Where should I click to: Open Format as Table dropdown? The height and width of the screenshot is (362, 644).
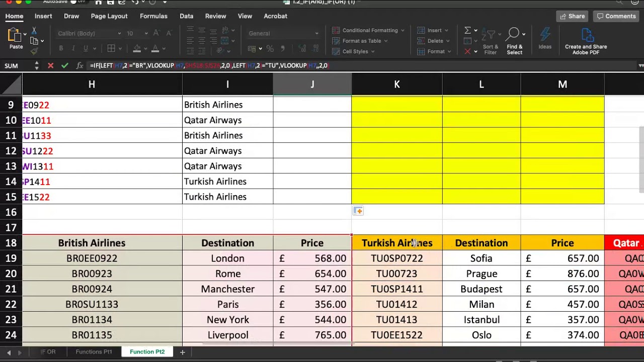click(x=360, y=41)
